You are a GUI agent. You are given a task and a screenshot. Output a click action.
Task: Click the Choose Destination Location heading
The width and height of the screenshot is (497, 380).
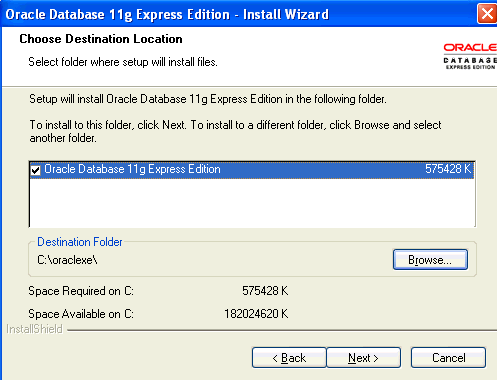(x=101, y=39)
